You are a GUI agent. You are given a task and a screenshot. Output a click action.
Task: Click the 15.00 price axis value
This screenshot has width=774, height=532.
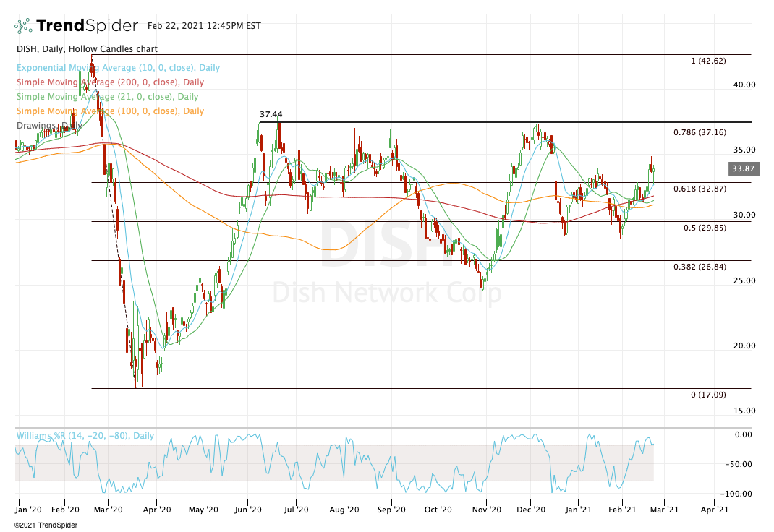pos(744,411)
